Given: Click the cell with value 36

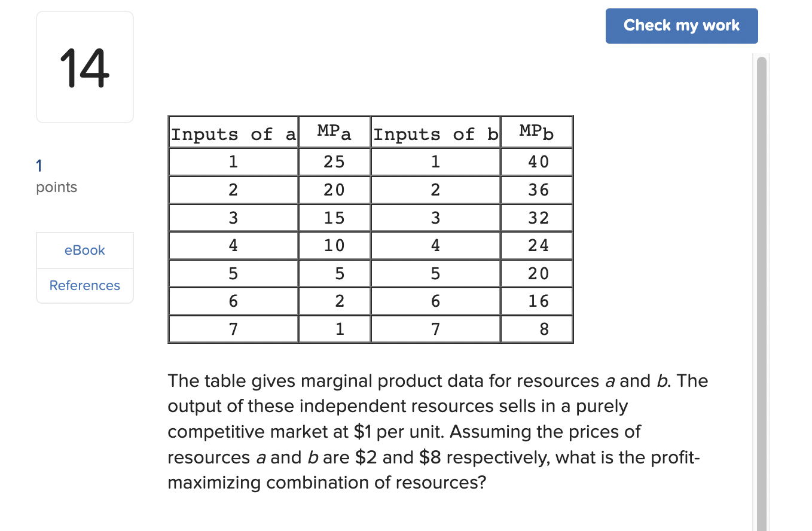Looking at the screenshot, I should [x=536, y=190].
